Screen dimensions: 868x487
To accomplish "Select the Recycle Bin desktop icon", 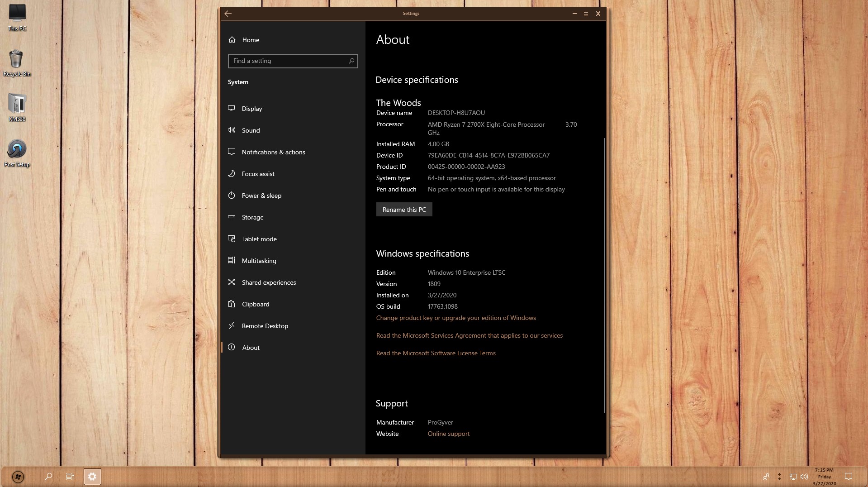I will (x=17, y=63).
